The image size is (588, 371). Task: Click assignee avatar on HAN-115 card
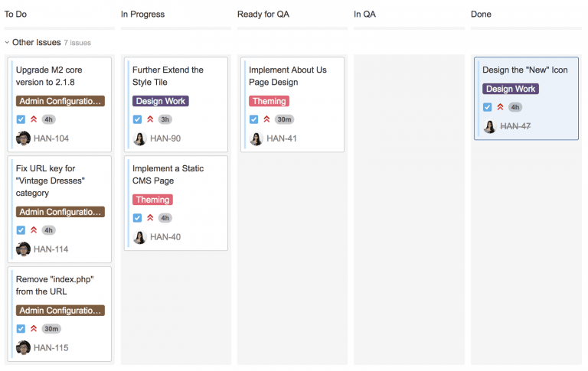(x=23, y=348)
